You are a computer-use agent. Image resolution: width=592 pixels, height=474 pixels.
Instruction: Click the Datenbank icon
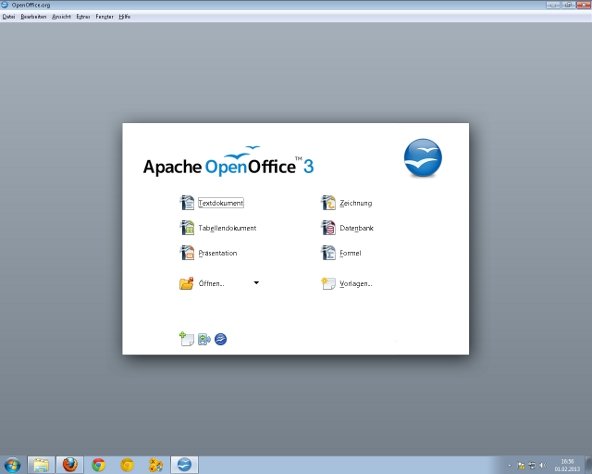click(328, 228)
